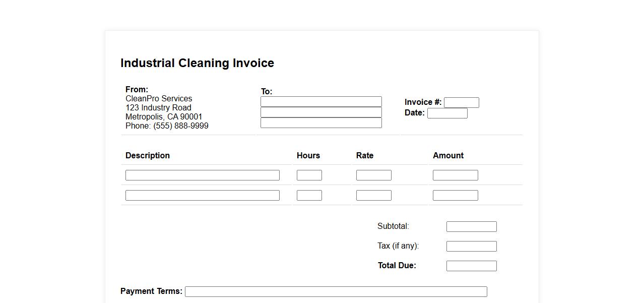
Task: Click the third line of the To field
Action: (321, 123)
